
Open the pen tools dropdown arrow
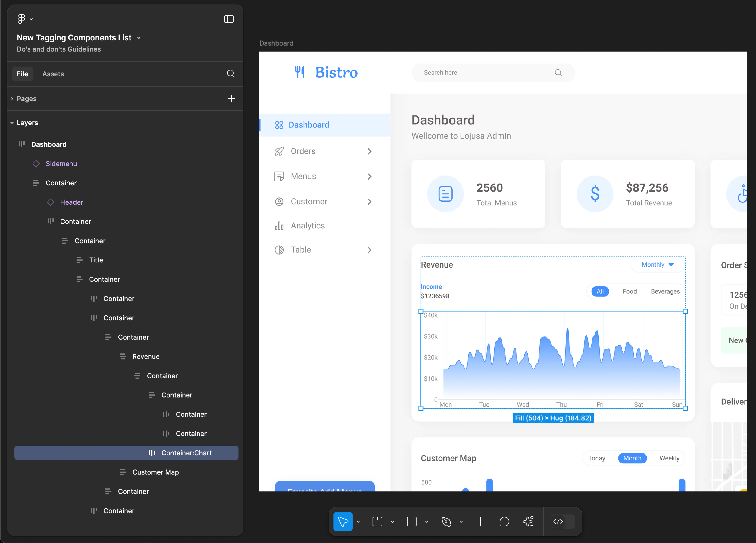pyautogui.click(x=461, y=522)
